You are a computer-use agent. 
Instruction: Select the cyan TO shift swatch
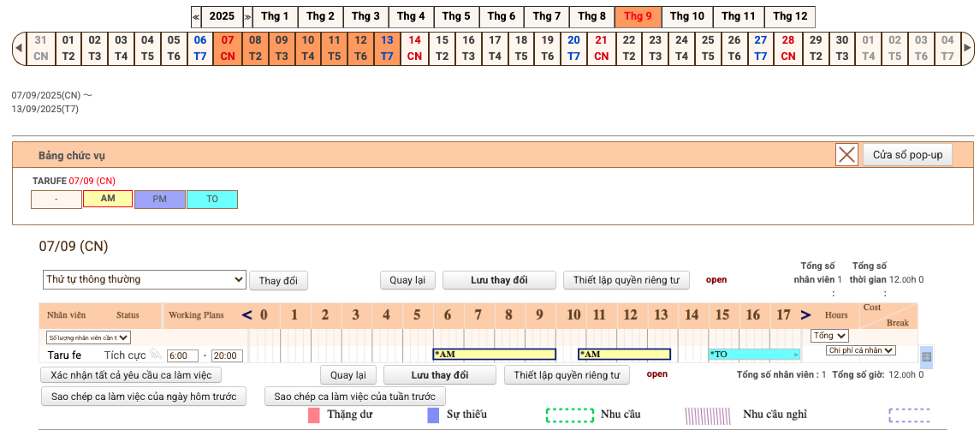pos(212,200)
